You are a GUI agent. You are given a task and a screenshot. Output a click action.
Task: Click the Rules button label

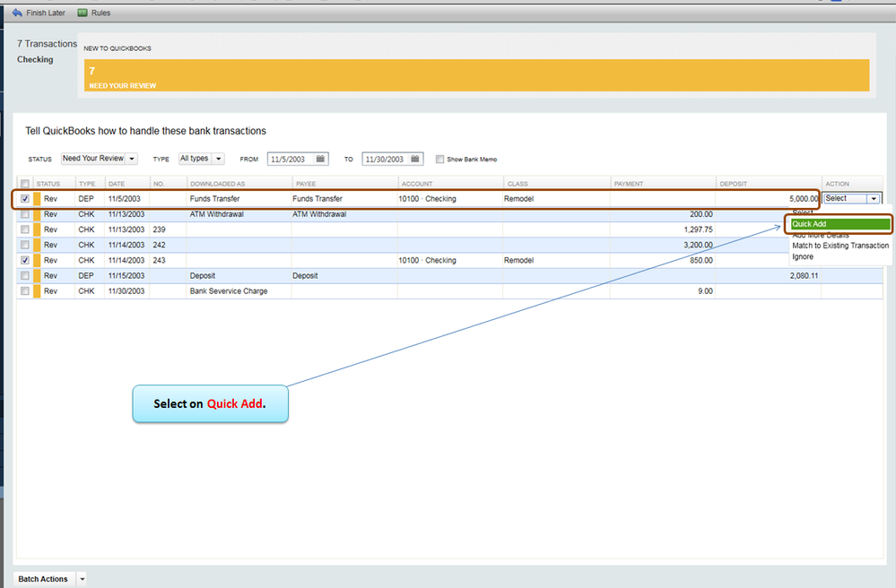click(x=100, y=13)
